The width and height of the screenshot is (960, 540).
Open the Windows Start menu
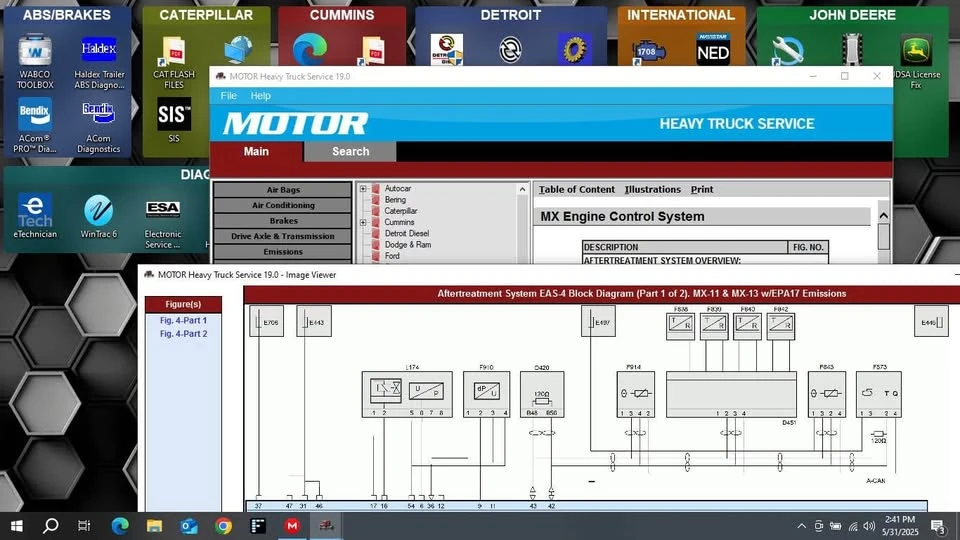(17, 525)
